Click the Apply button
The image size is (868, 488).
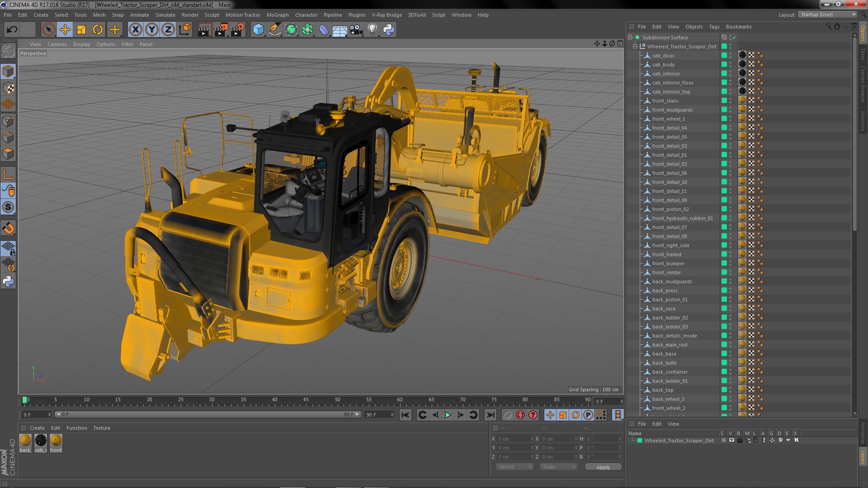pyautogui.click(x=603, y=467)
